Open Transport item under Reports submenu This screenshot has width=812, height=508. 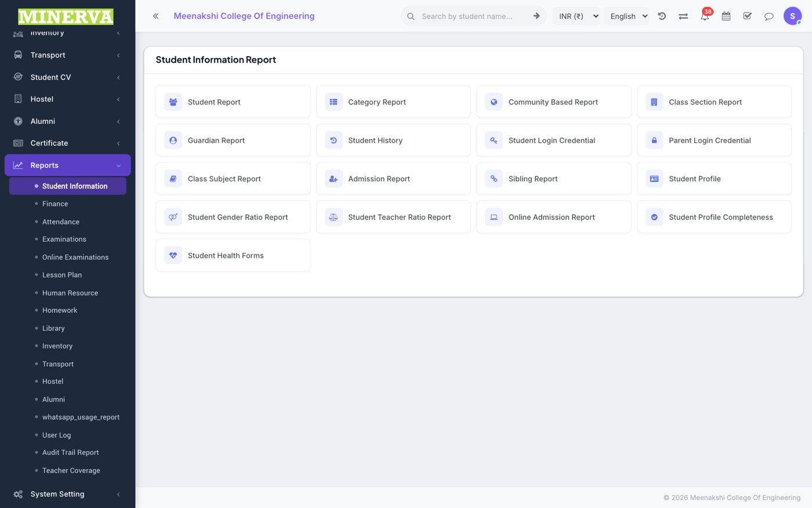58,364
